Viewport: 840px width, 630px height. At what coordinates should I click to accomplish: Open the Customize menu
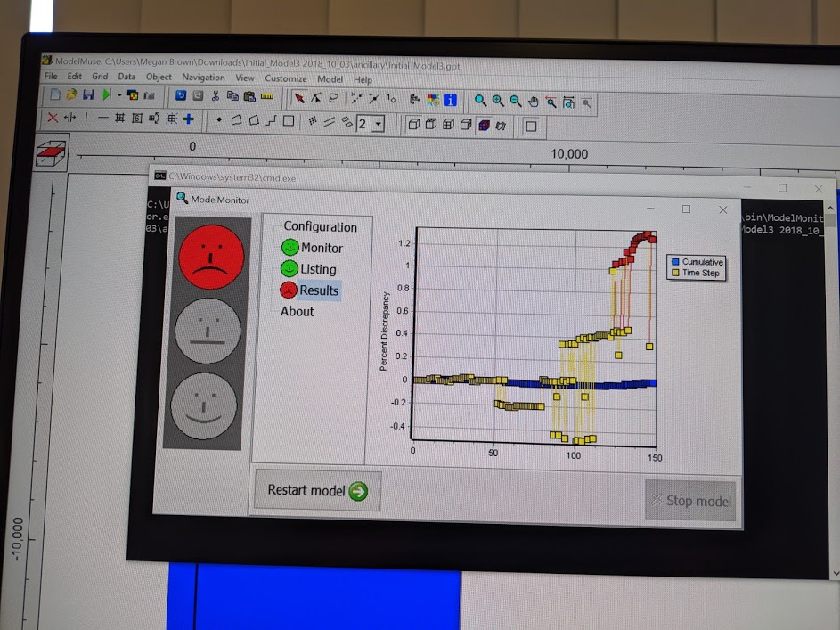point(285,78)
